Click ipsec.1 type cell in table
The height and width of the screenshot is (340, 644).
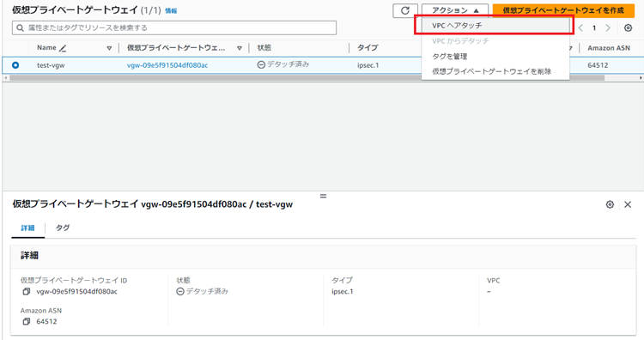pos(368,65)
